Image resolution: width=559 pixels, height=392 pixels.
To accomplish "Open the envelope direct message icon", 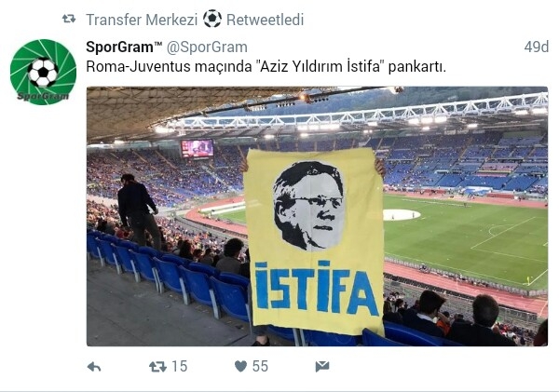I will [322, 366].
